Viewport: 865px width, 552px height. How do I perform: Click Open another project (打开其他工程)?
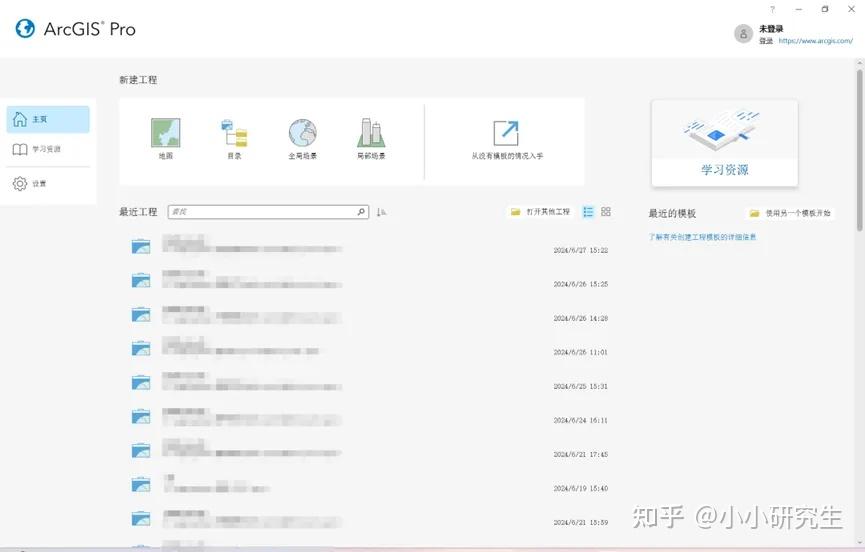(541, 212)
